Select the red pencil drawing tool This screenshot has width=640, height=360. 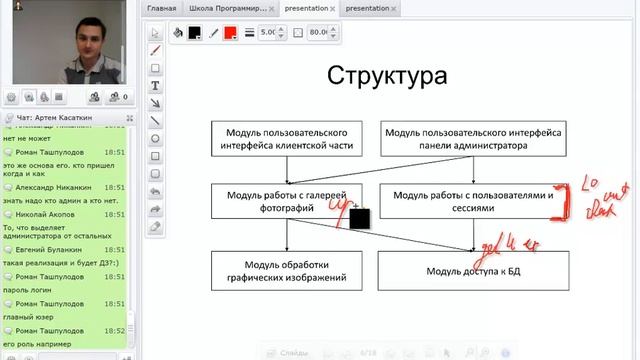[x=155, y=51]
